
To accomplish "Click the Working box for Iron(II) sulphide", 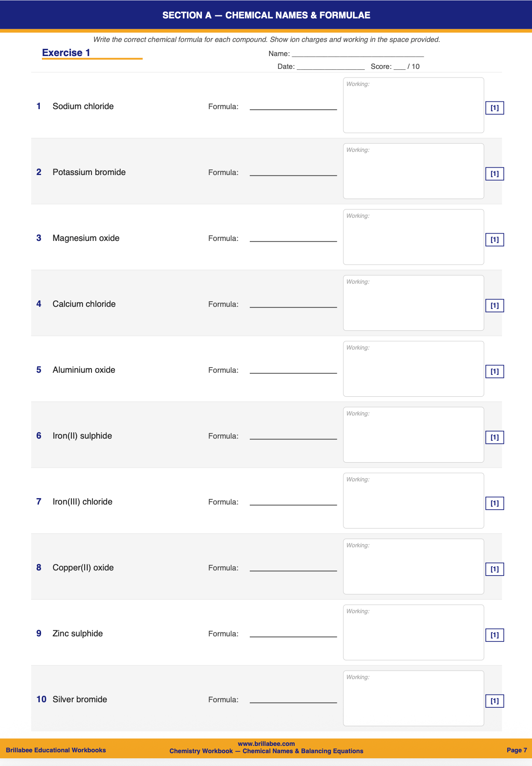I will 413,435.
